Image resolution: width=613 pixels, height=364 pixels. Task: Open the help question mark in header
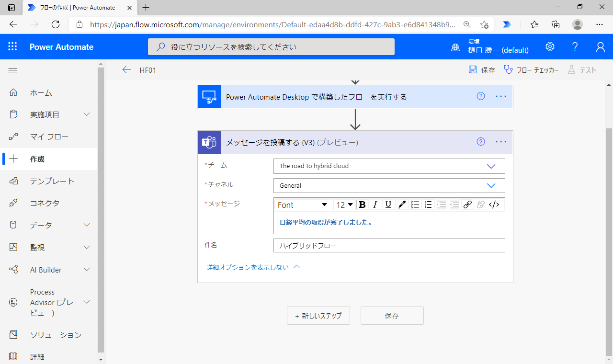[x=575, y=46]
